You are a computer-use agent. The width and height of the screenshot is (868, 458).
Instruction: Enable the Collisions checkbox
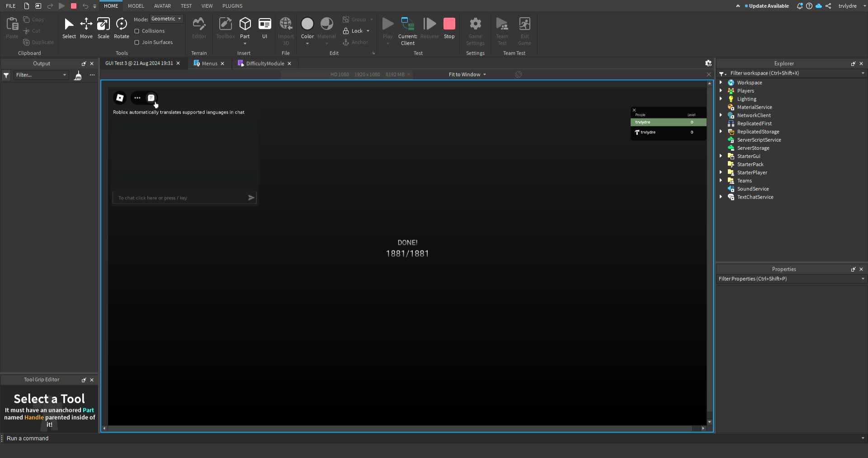137,31
